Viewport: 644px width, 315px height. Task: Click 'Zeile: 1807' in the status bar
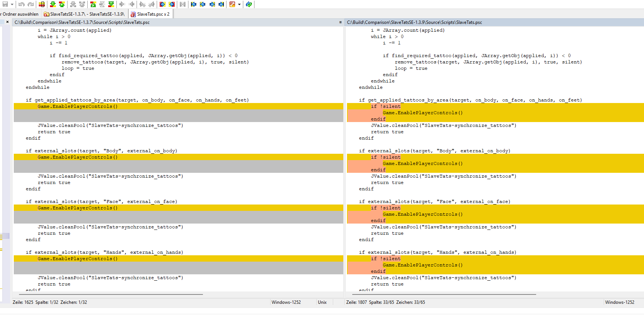[x=357, y=302]
